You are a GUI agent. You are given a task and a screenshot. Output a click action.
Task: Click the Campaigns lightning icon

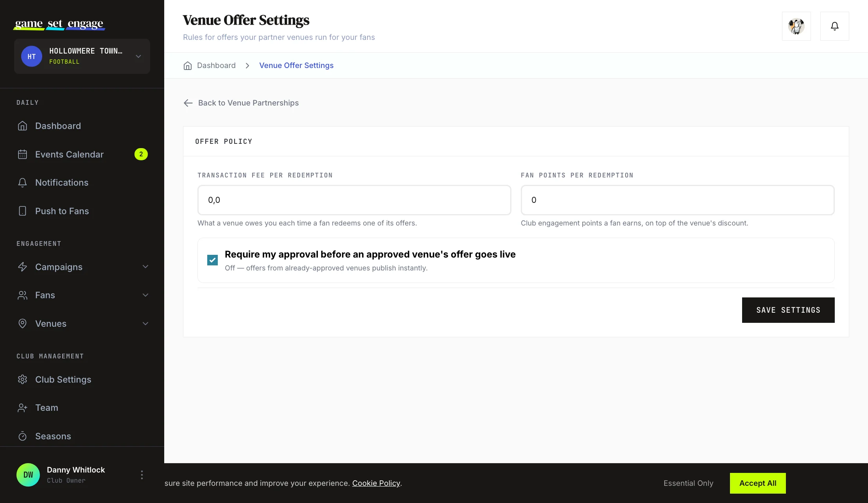pyautogui.click(x=23, y=267)
